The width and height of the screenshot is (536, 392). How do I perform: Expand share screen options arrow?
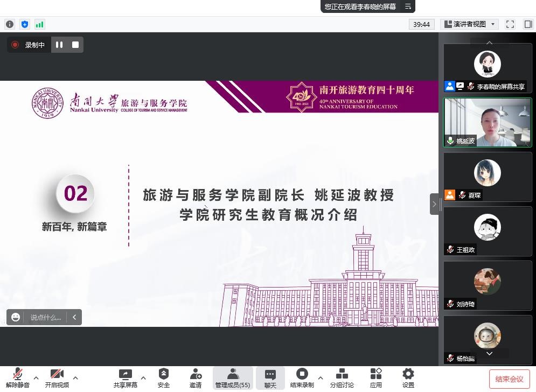click(x=143, y=377)
